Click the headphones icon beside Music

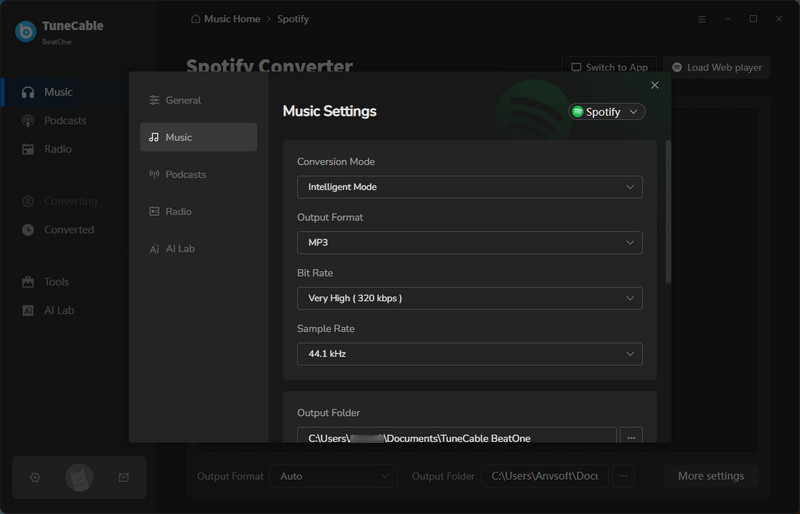(28, 92)
